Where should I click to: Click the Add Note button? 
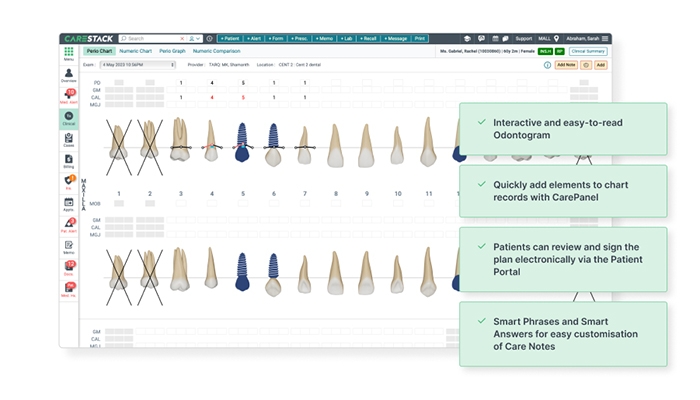(x=566, y=65)
